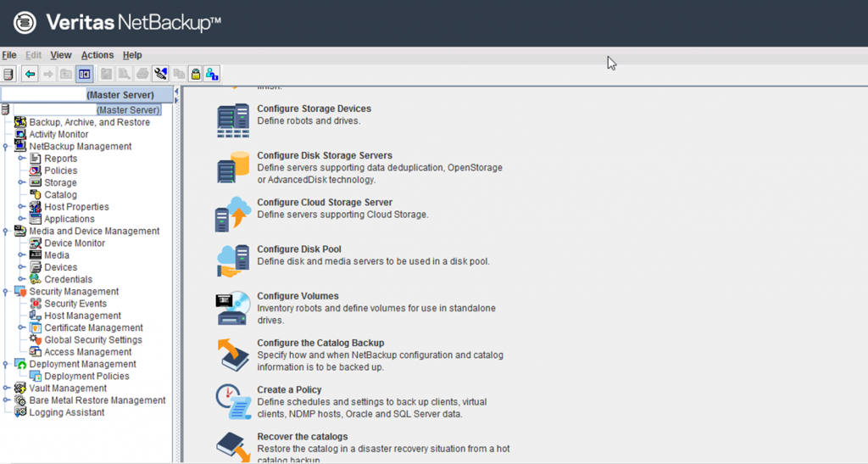Image resolution: width=868 pixels, height=464 pixels.
Task: Click the Configure the Catalog Backup icon
Action: pos(232,355)
